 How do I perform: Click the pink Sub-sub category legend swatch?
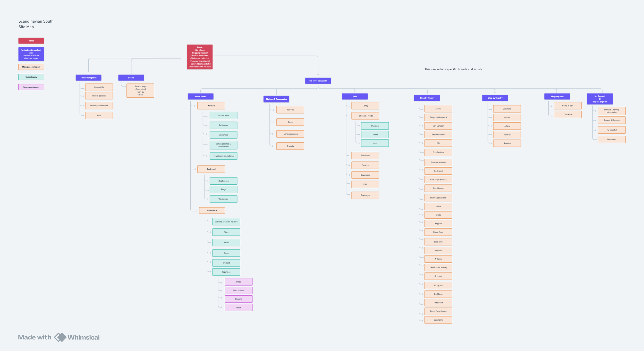click(31, 87)
